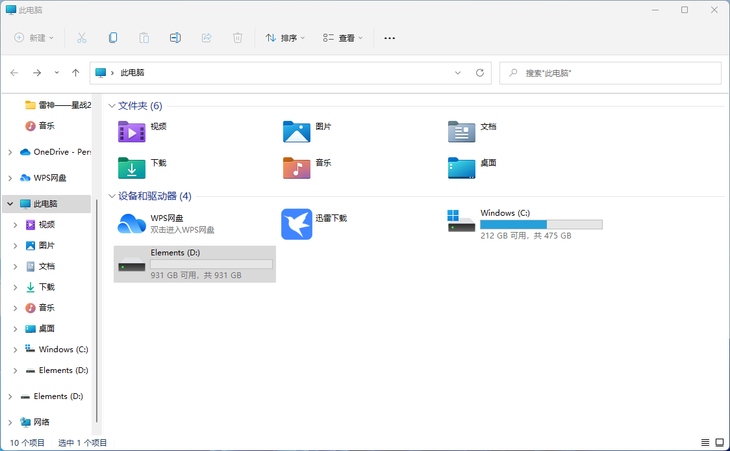Switch to large icons view in status bar
Viewport: 730px width, 451px height.
point(718,442)
